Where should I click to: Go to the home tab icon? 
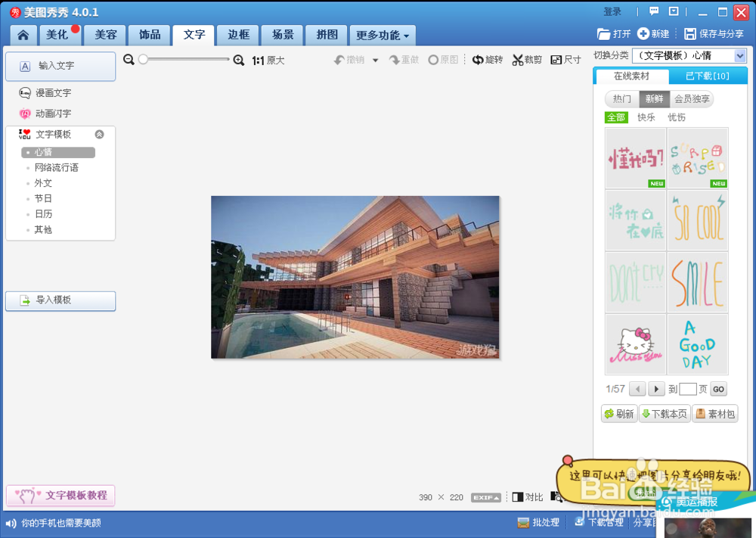(23, 35)
